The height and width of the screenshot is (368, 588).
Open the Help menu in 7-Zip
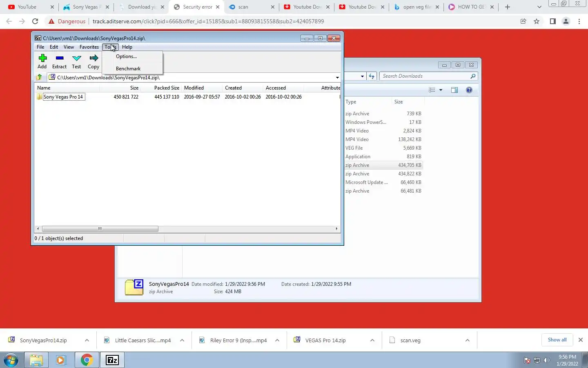[127, 47]
